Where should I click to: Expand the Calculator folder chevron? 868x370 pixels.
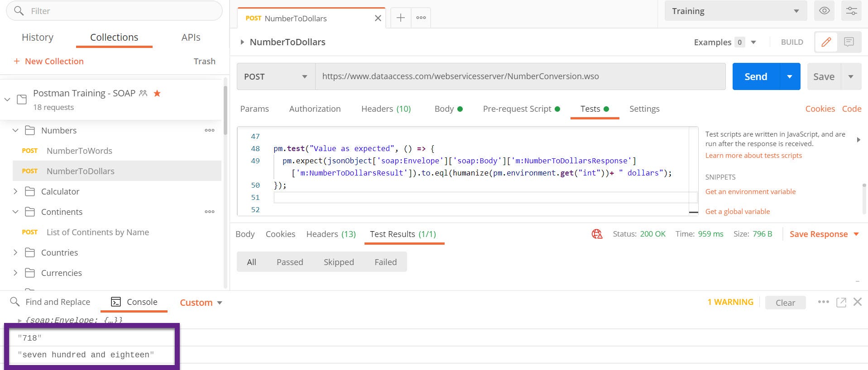[15, 191]
